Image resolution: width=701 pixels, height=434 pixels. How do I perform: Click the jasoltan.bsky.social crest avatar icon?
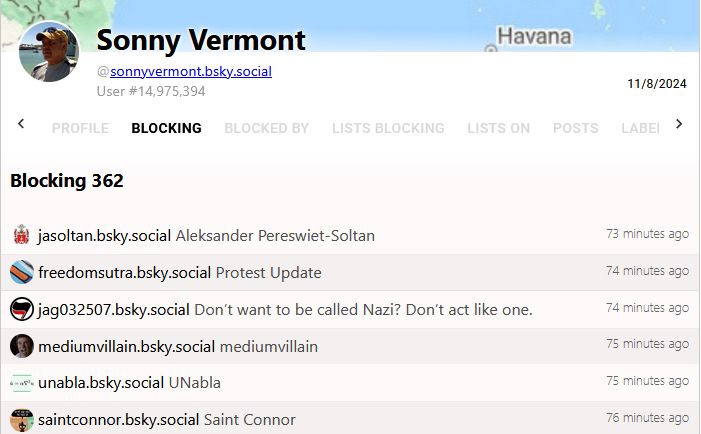tap(21, 236)
